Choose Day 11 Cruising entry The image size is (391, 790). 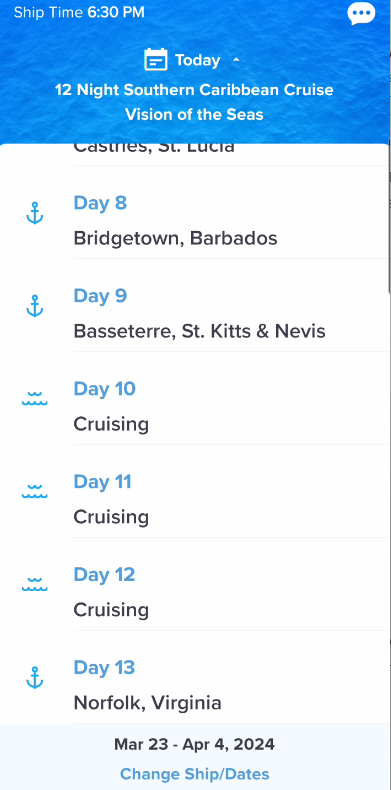click(195, 499)
